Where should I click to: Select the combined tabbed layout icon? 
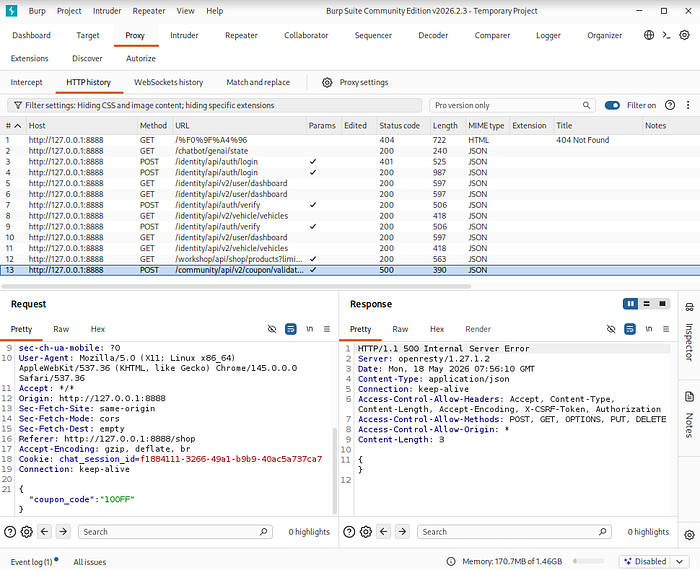[662, 304]
